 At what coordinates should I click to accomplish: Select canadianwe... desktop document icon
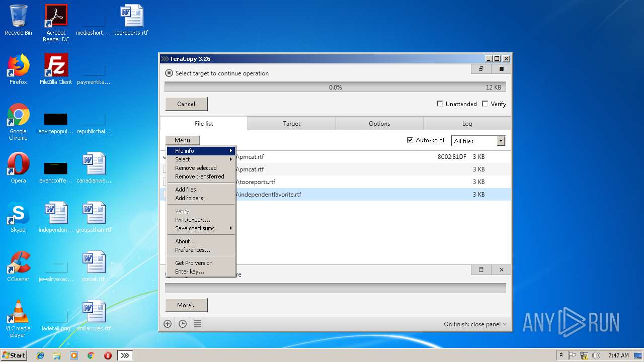coord(94,168)
